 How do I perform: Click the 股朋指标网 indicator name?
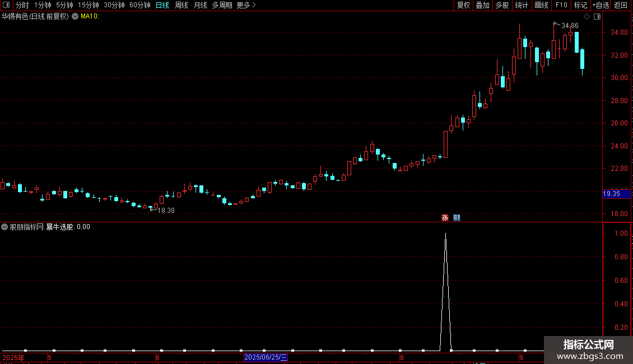coord(27,227)
